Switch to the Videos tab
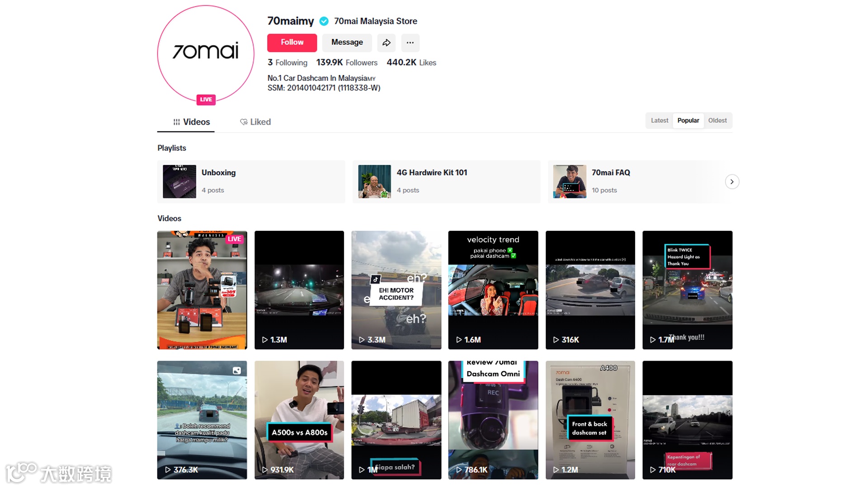 coord(192,122)
